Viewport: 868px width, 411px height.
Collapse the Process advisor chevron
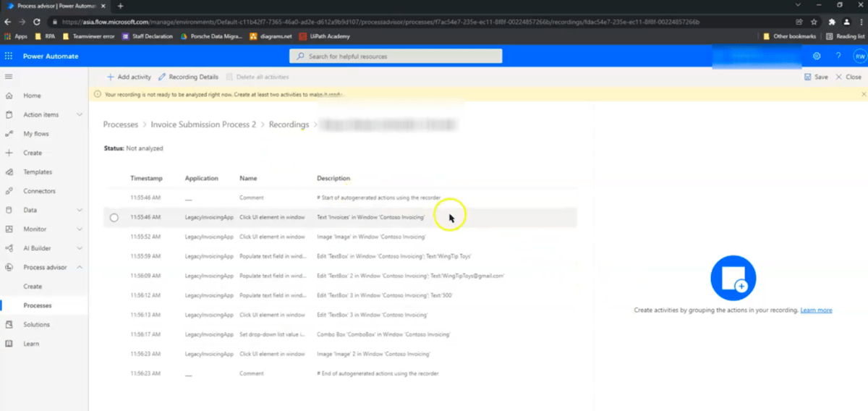pyautogui.click(x=80, y=267)
